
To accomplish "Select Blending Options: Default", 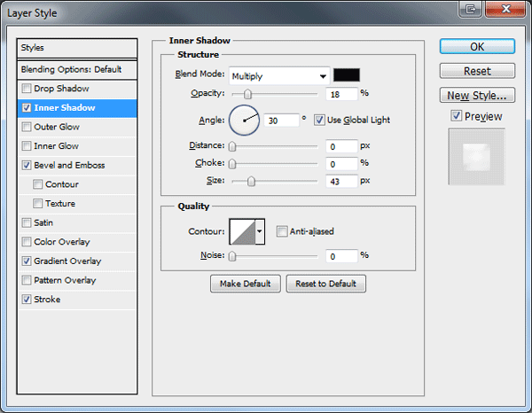I will click(77, 69).
